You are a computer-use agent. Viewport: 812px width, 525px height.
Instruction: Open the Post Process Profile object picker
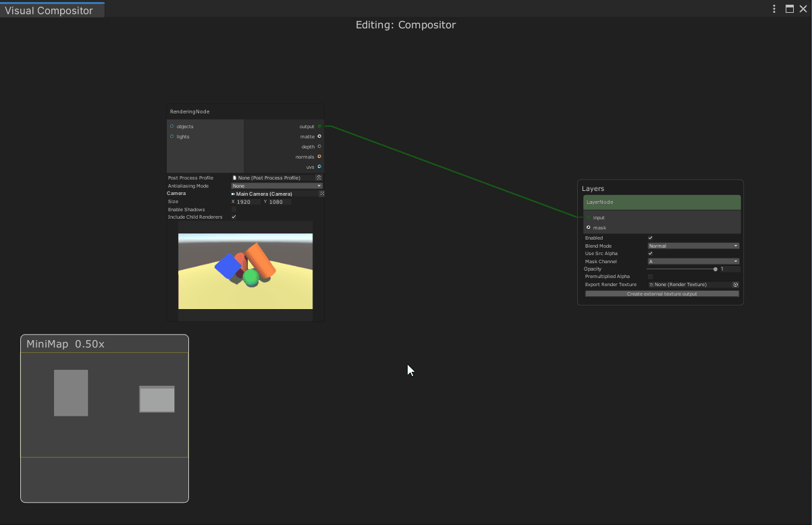pyautogui.click(x=319, y=177)
